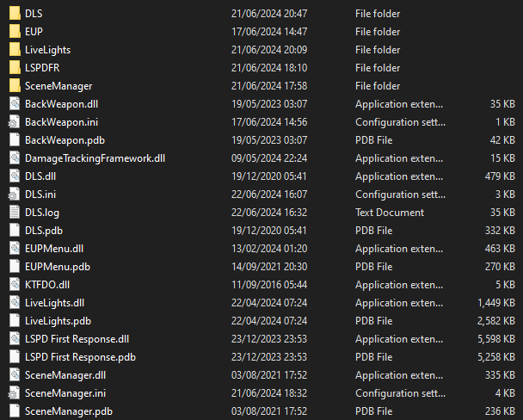Click the SceneManager.ini file icon
The width and height of the screenshot is (523, 420).
point(14,393)
